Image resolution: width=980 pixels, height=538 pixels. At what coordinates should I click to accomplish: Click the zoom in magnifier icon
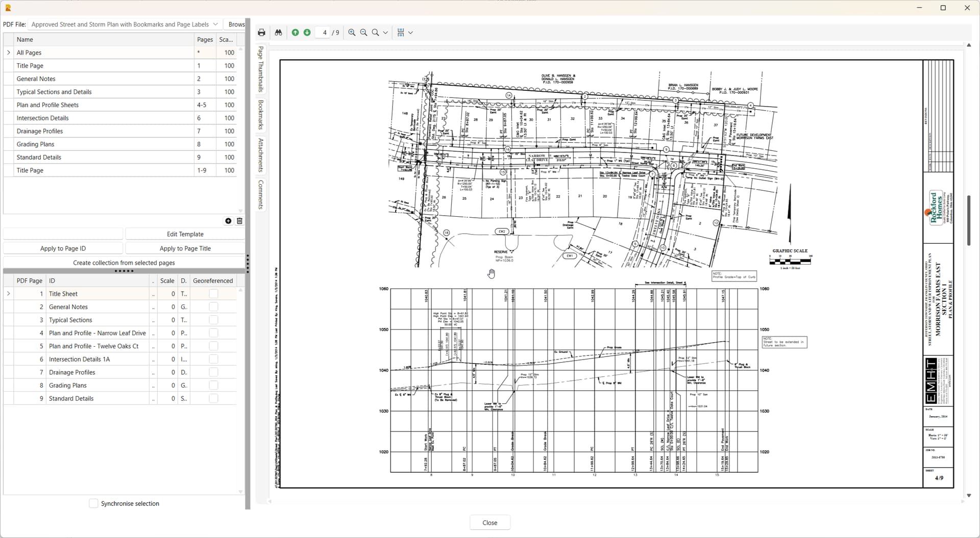pyautogui.click(x=352, y=33)
